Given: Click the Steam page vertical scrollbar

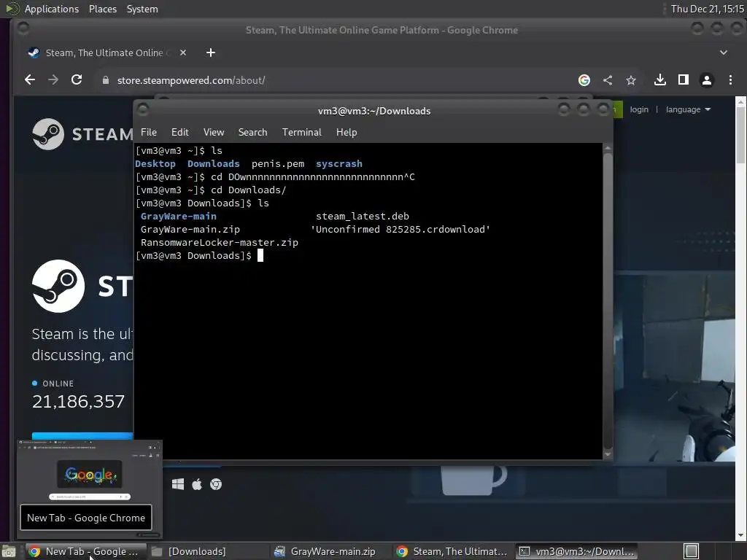Looking at the screenshot, I should [x=741, y=136].
